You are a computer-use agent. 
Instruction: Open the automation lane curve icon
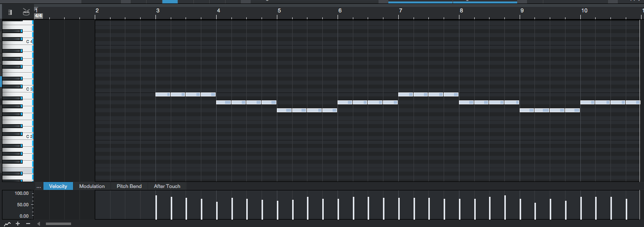(7, 224)
